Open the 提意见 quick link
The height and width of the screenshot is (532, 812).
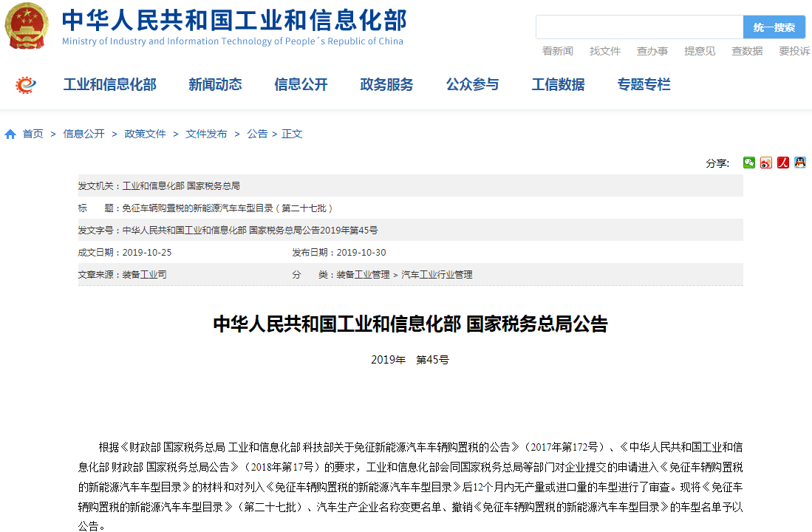click(x=700, y=51)
